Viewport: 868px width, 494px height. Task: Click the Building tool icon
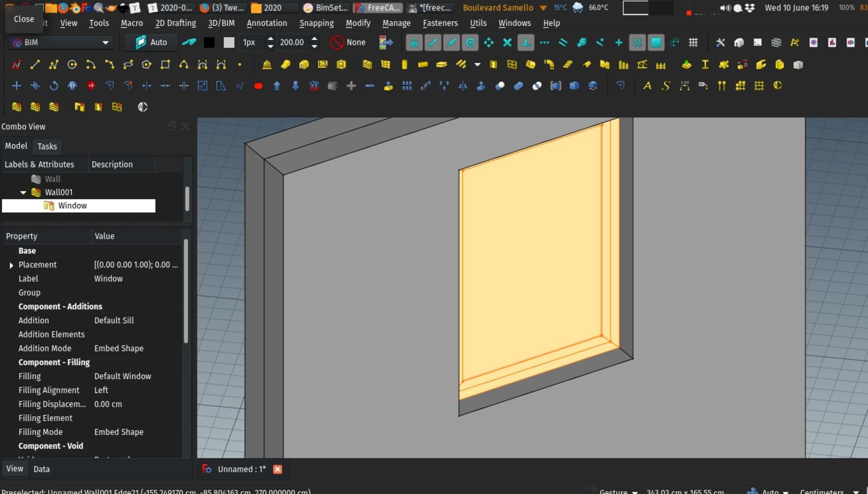pos(304,65)
